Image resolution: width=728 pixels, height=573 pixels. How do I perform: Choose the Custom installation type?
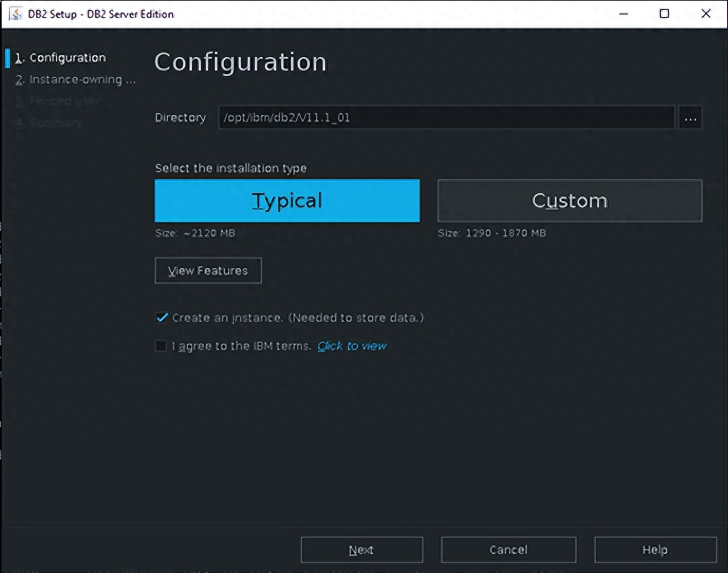click(569, 201)
